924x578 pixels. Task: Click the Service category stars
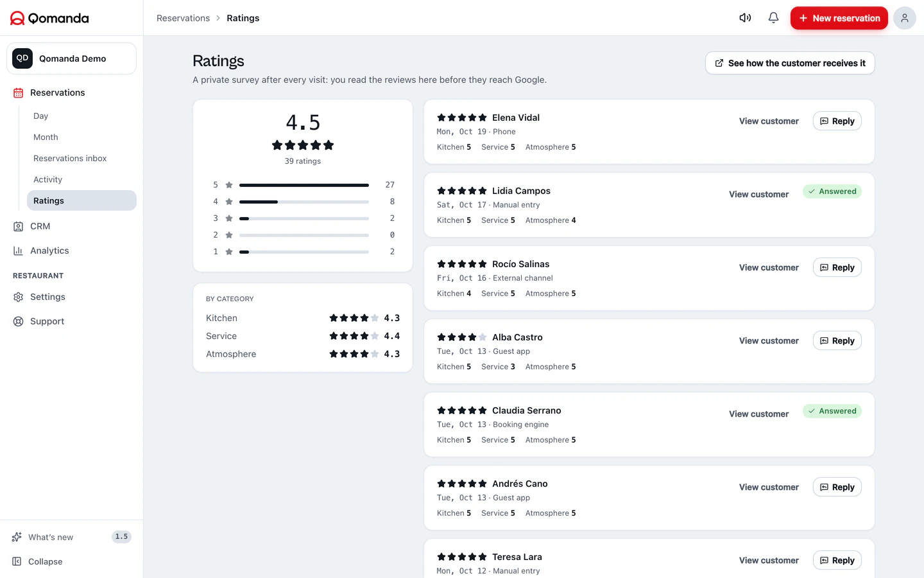point(354,336)
